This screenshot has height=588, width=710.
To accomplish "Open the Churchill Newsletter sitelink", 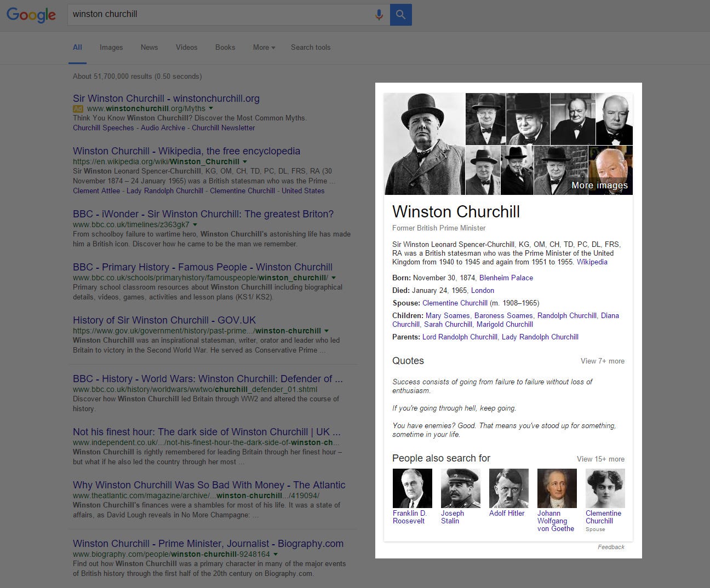I will tap(223, 128).
